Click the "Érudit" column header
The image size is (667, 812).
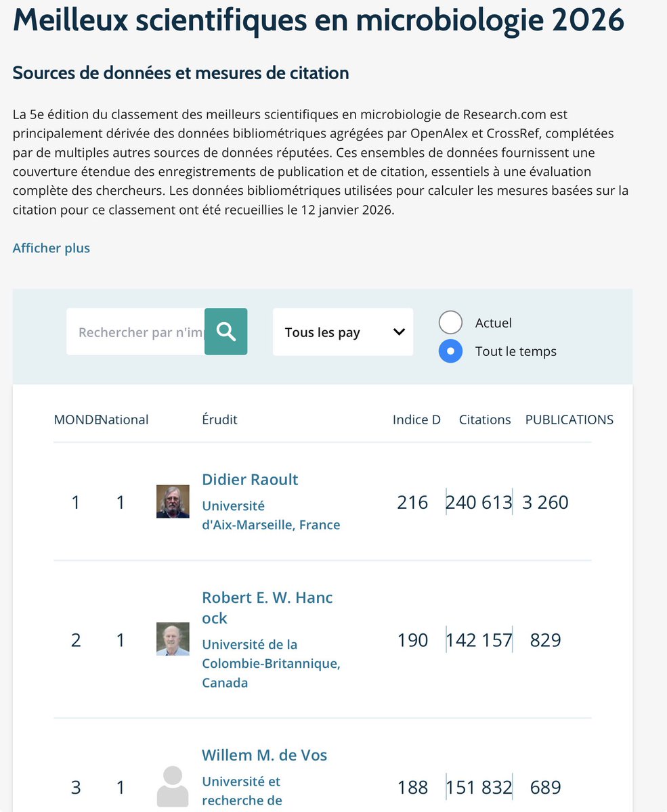click(x=219, y=420)
